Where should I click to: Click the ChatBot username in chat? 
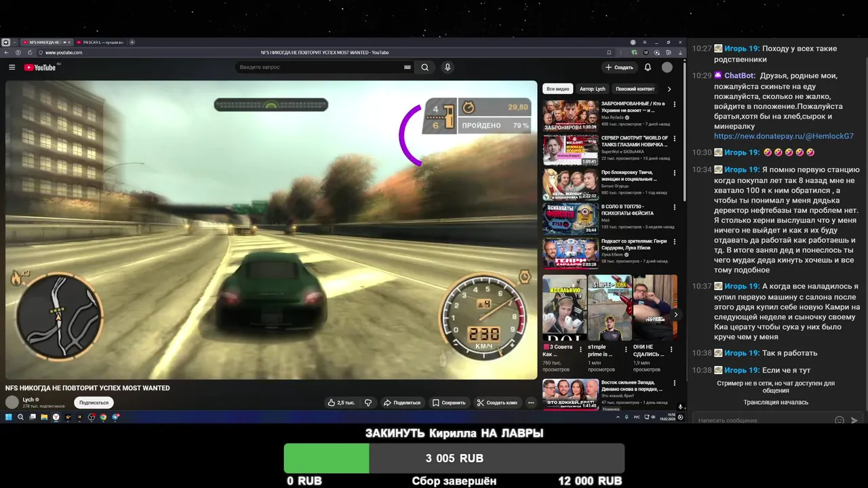(740, 76)
